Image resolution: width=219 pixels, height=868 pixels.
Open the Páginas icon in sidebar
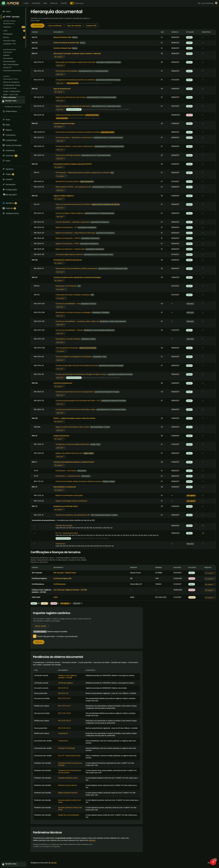[x=3, y=130]
